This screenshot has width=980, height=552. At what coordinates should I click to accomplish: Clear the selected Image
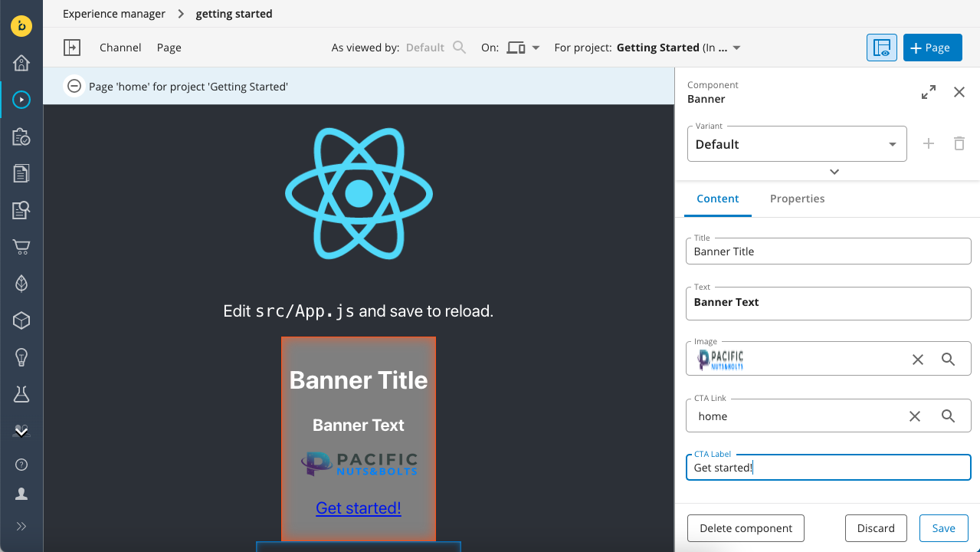coord(918,360)
